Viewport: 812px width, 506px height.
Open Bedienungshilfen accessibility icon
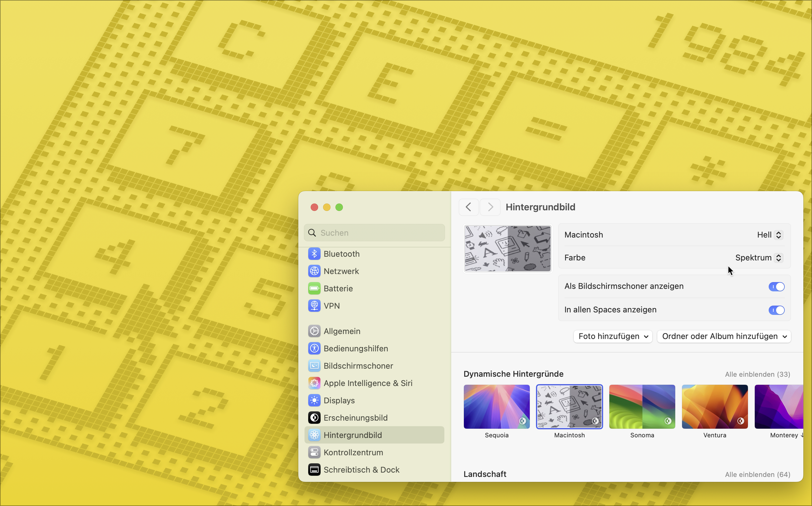(314, 348)
